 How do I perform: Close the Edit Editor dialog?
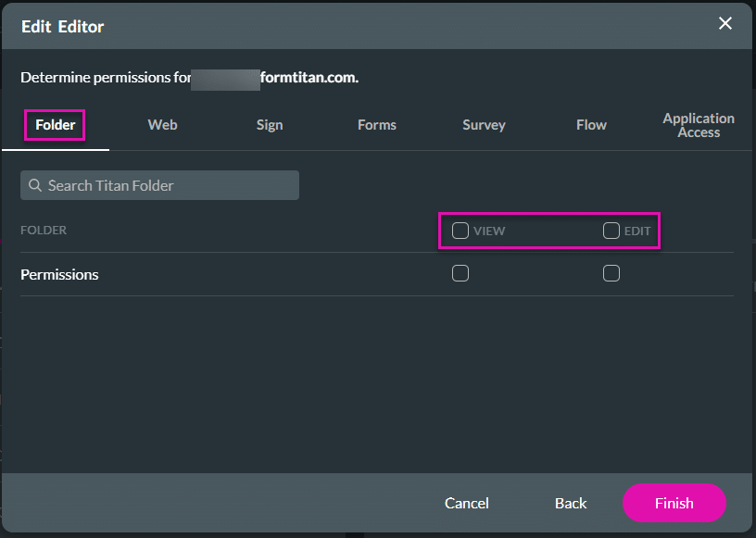click(725, 24)
